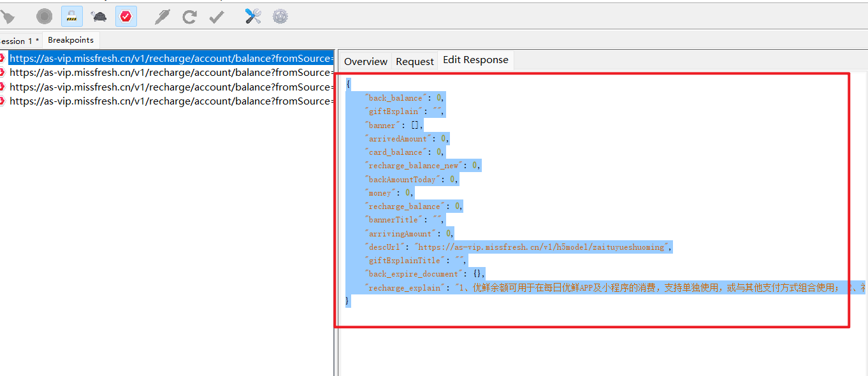Image resolution: width=868 pixels, height=376 pixels.
Task: Select the Breakpoints tab
Action: 71,40
